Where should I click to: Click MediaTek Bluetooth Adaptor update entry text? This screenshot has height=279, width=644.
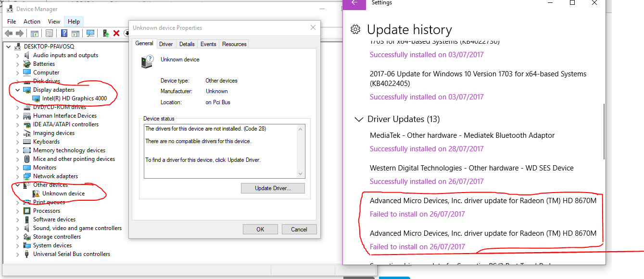[462, 135]
